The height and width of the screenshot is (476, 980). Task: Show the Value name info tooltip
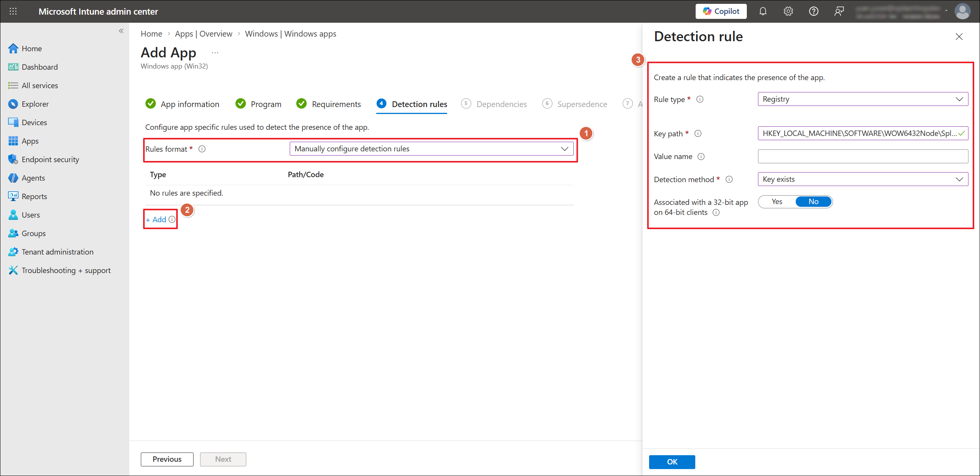click(x=701, y=157)
